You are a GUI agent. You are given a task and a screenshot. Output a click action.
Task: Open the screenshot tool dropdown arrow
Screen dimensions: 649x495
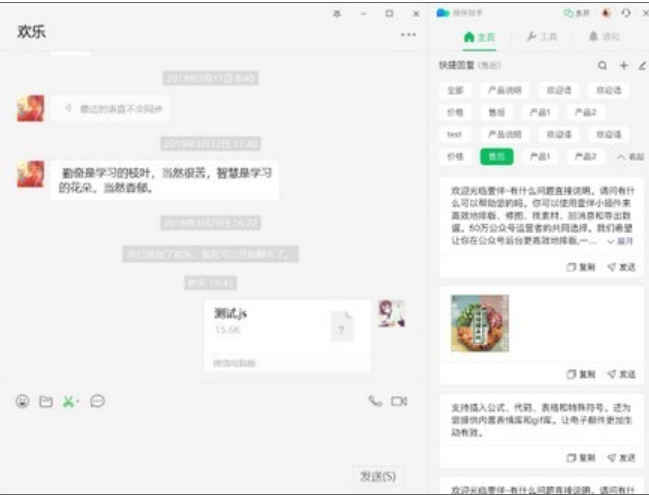(78, 402)
